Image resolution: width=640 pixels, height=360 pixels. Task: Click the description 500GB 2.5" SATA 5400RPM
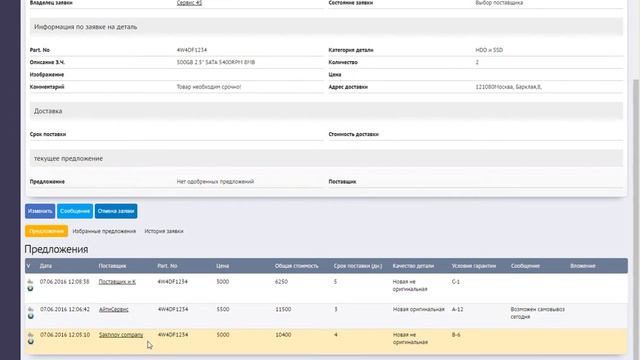point(216,62)
